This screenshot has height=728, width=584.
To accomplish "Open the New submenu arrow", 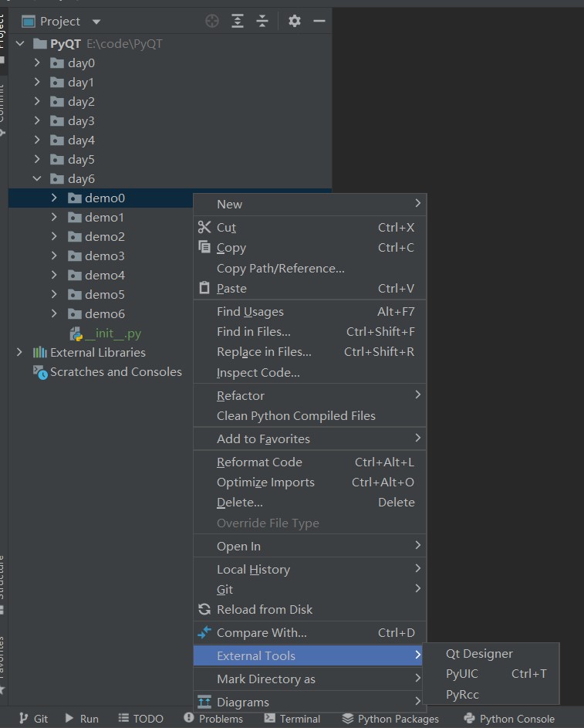I will (x=417, y=203).
